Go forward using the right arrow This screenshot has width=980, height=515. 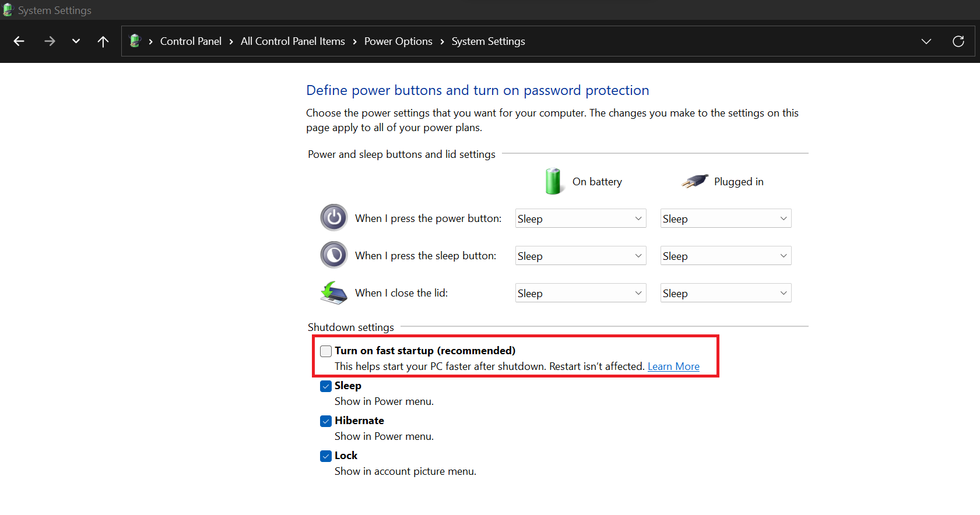tap(50, 41)
